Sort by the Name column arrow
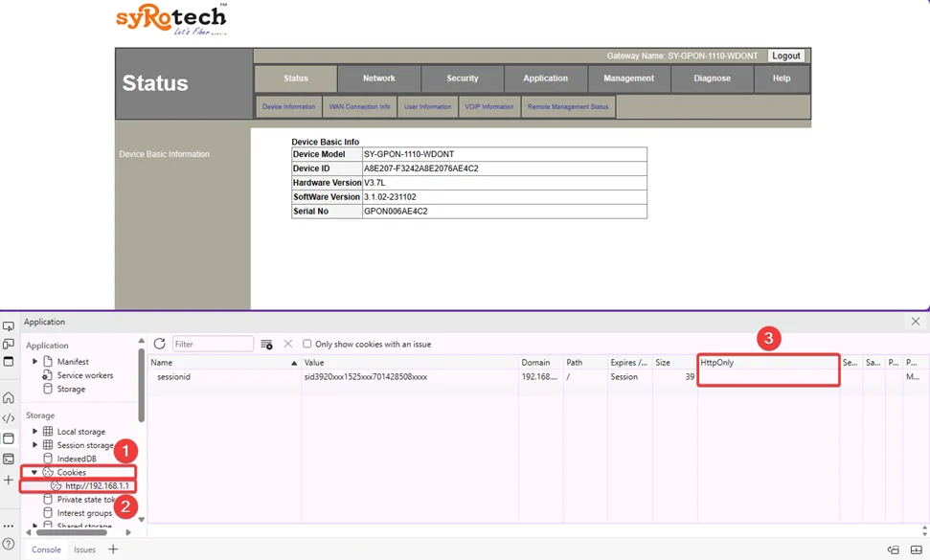This screenshot has width=930, height=560. click(x=294, y=363)
